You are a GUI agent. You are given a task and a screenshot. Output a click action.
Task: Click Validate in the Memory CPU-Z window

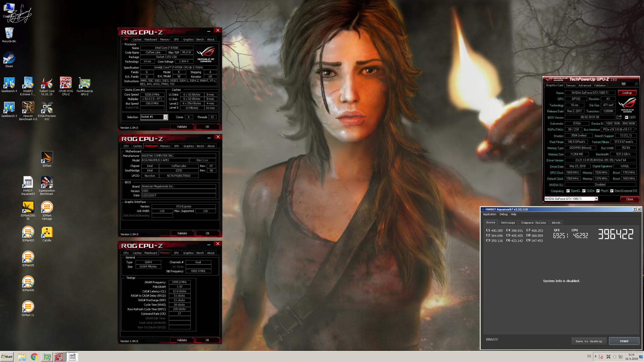[182, 340]
